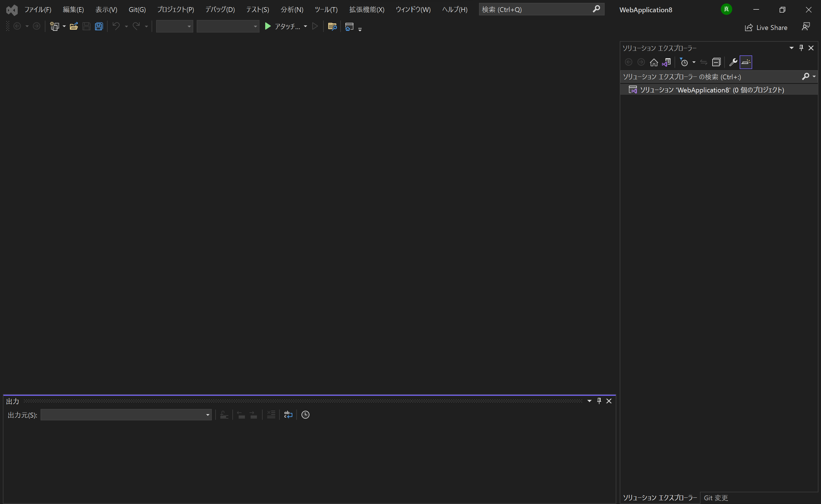Click the output panel timestamp toggle icon
Screen dimensions: 821x504
coord(305,415)
